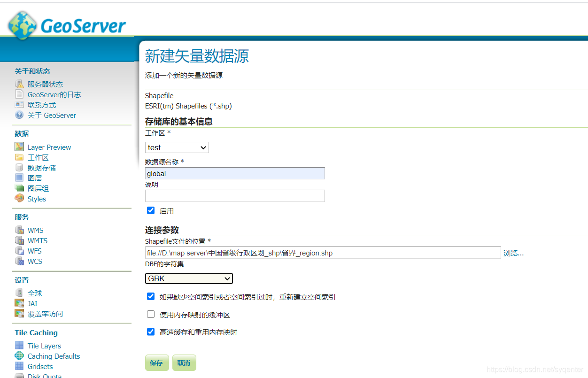Click the Caching Defaults globe icon
Viewport: 588px width, 378px height.
coord(19,356)
